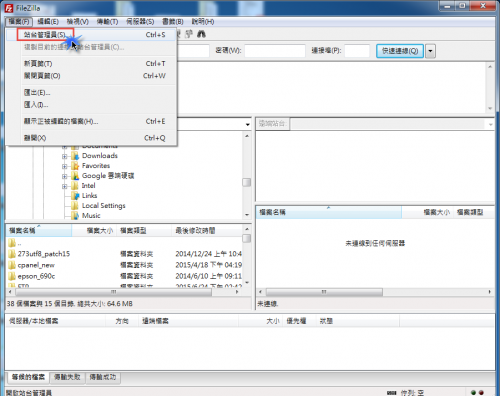The image size is (500, 396).
Task: Open the Server (S) menu
Action: click(x=140, y=22)
